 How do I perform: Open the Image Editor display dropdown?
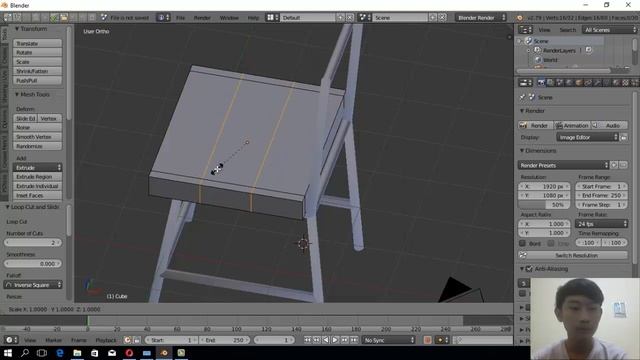(x=587, y=138)
